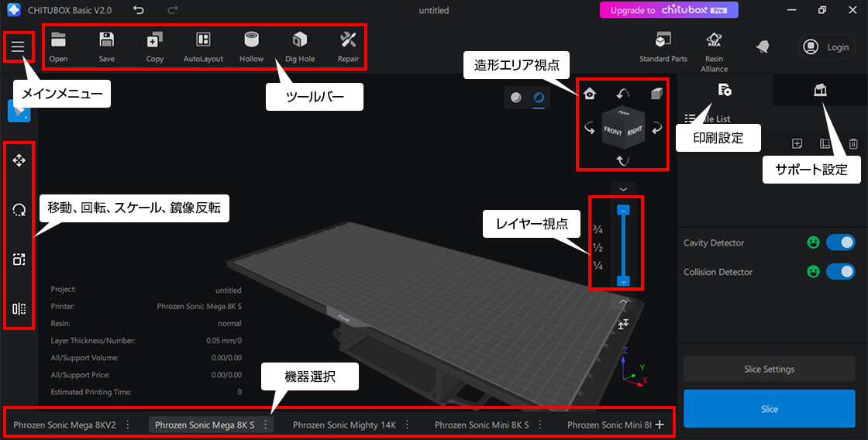Image resolution: width=868 pixels, height=440 pixels.
Task: Select the Dig Hole tool
Action: pos(299,47)
